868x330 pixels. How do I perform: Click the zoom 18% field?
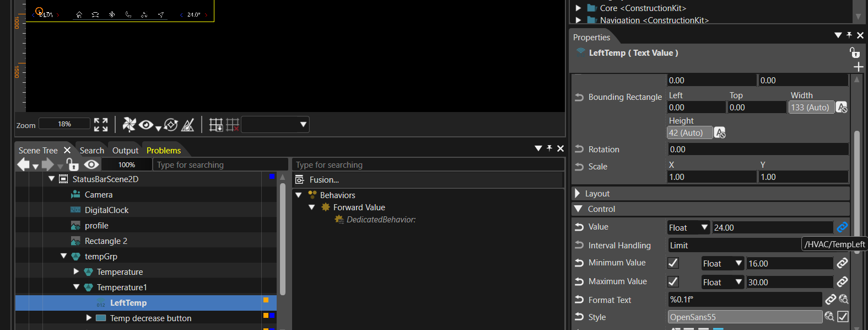pos(64,124)
